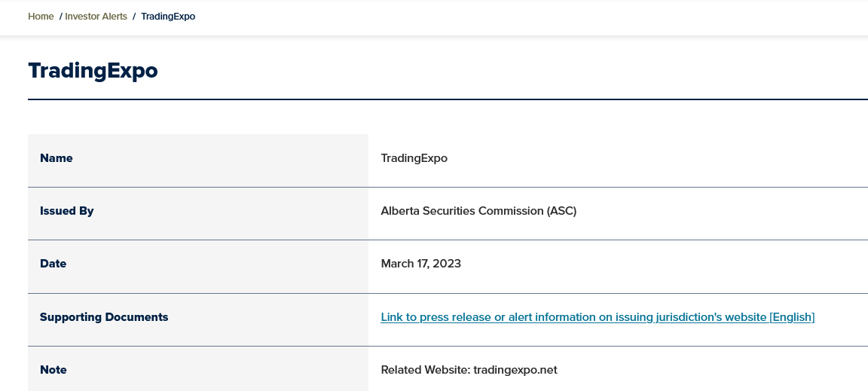Click slash separator after Investor Alerts
This screenshot has width=868, height=391.
coord(134,17)
